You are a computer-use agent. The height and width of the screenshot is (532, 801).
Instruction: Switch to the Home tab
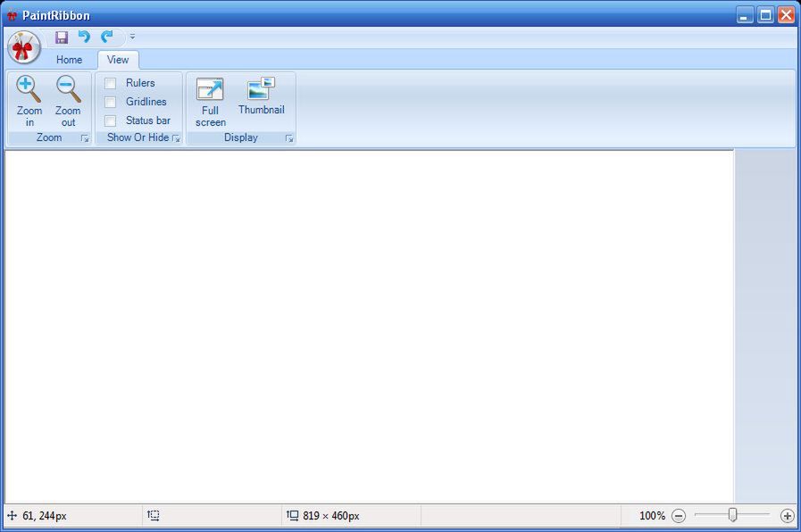click(x=69, y=60)
